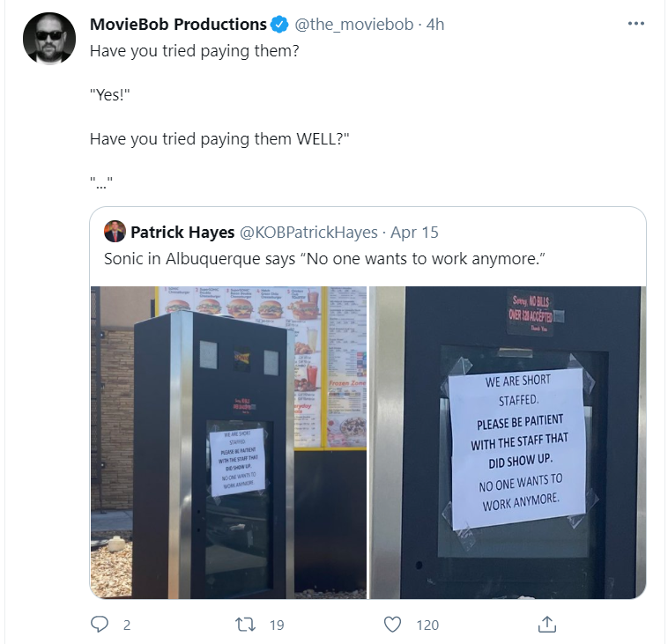The width and height of the screenshot is (668, 644).
Task: Open Patrick Hayes's small avatar
Action: pyautogui.click(x=115, y=232)
